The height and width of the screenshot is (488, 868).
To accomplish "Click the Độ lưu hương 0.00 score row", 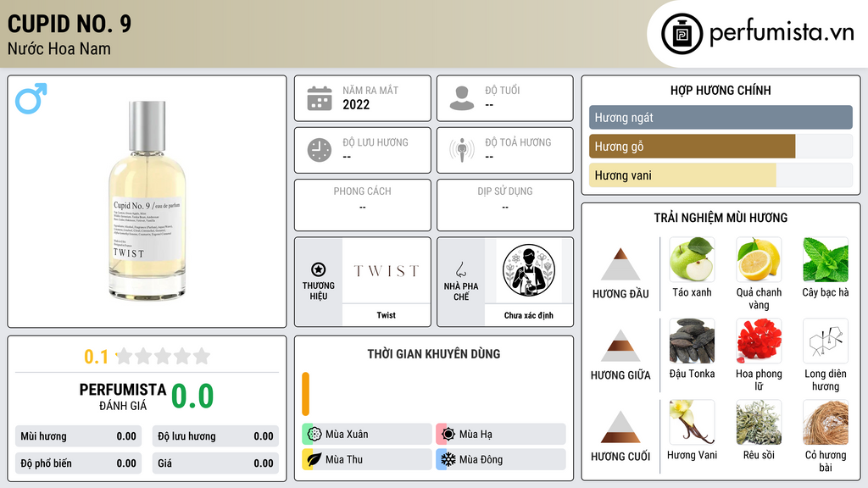I will (x=215, y=436).
